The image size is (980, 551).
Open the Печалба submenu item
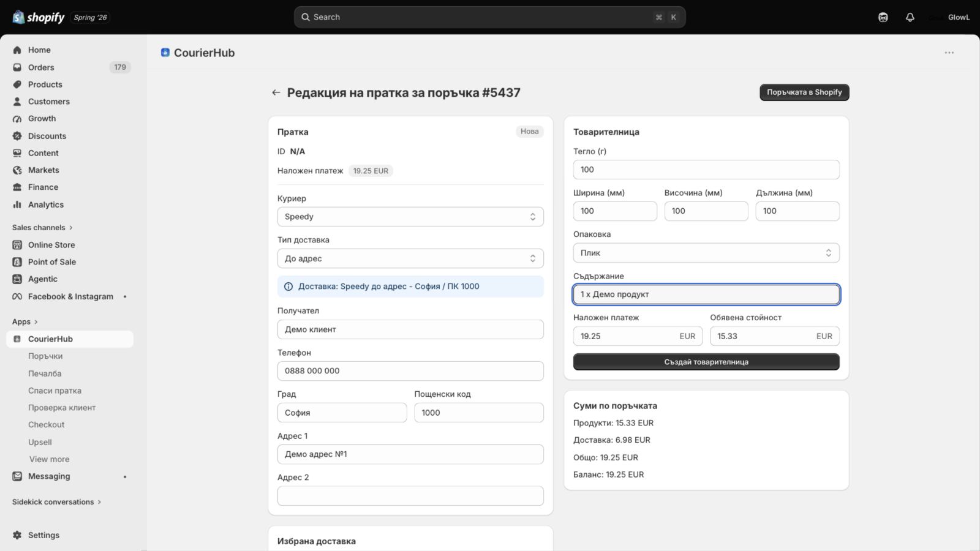(x=45, y=373)
